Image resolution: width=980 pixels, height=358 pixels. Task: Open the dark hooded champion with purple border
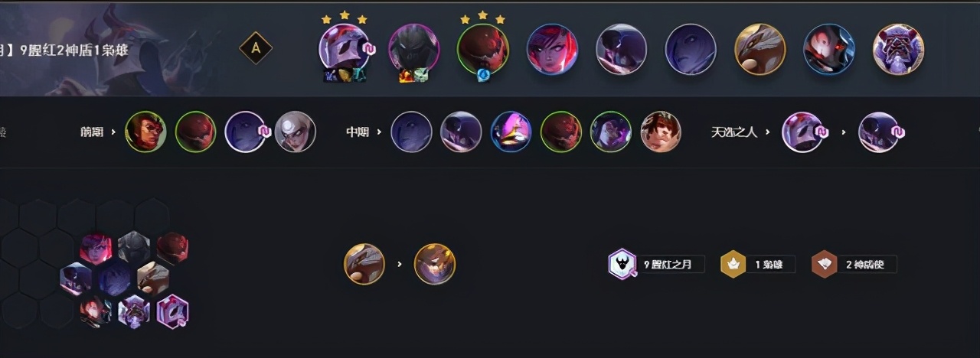pyautogui.click(x=413, y=48)
